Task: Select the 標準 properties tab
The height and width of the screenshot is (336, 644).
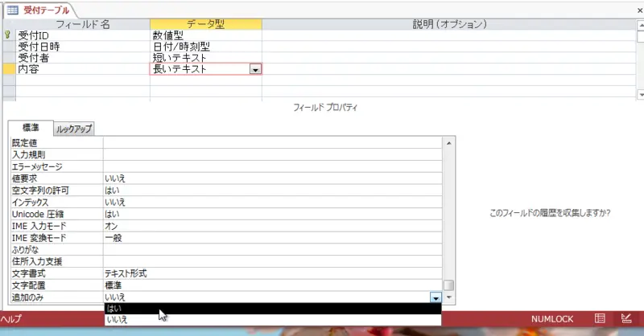Action: click(31, 128)
